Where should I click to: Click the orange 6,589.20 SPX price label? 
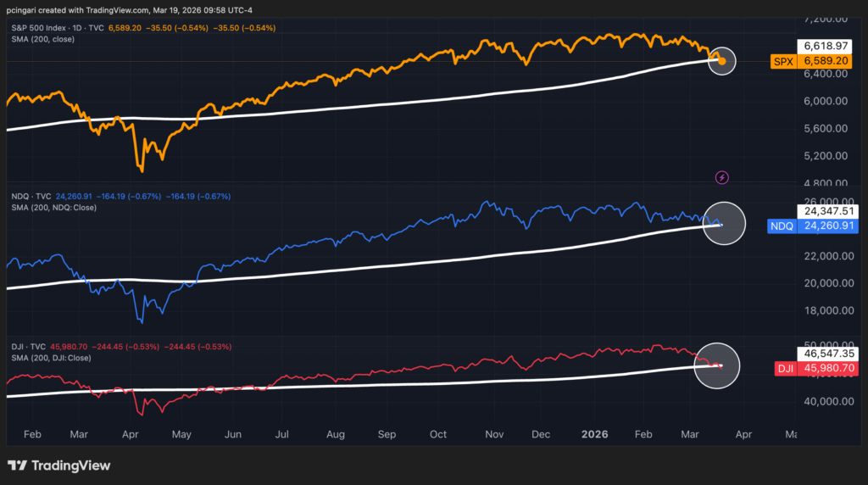click(x=824, y=62)
